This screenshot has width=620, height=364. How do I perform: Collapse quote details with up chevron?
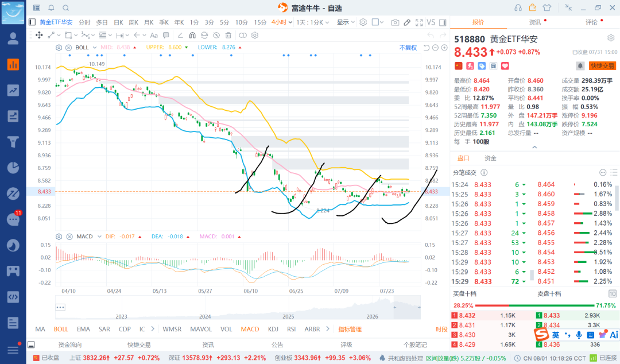click(534, 147)
